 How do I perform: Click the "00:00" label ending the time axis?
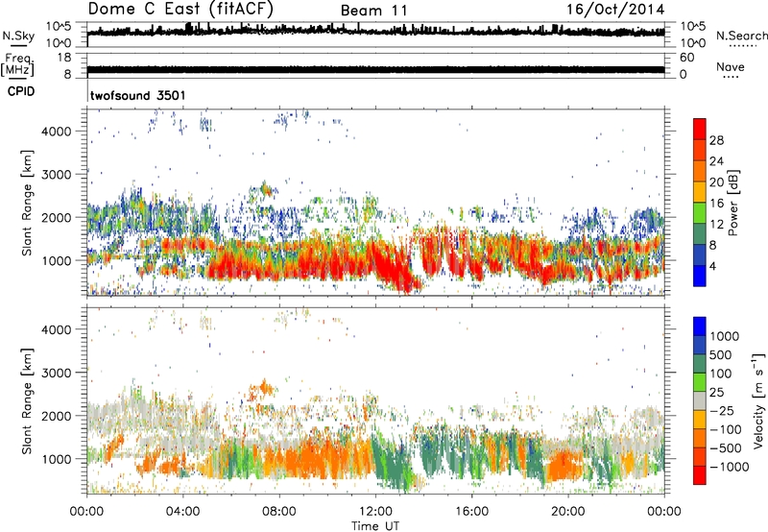[x=664, y=512]
